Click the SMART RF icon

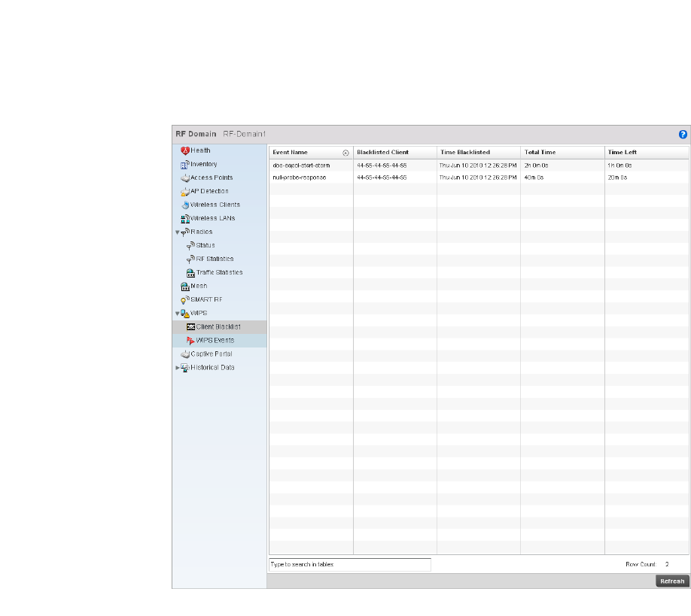click(x=185, y=300)
